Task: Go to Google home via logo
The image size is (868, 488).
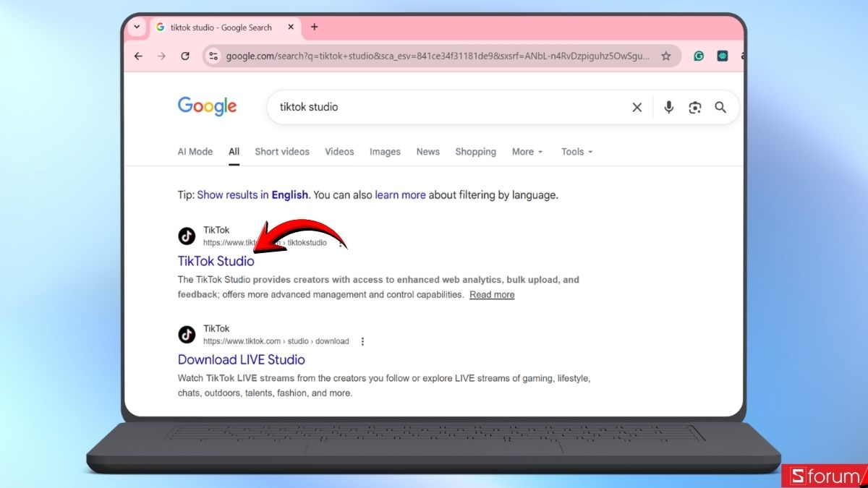Action: pos(208,106)
